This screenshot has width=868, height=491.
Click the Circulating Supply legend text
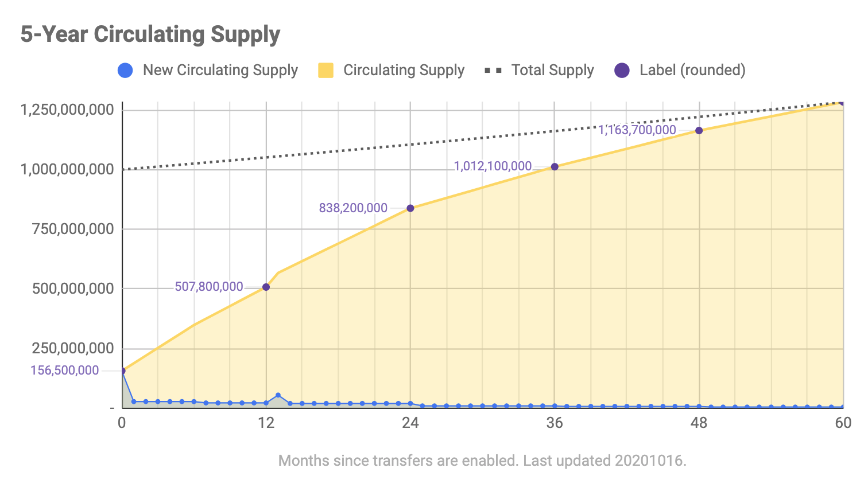tap(404, 71)
